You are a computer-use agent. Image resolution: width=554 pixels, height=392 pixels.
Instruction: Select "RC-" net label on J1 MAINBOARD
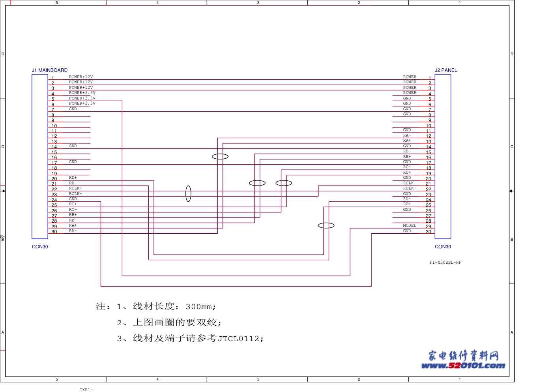[73, 210]
